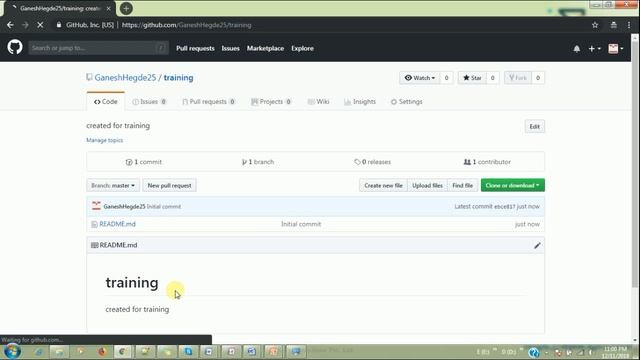
Task: Stop loading the page
Action: [x=40, y=25]
